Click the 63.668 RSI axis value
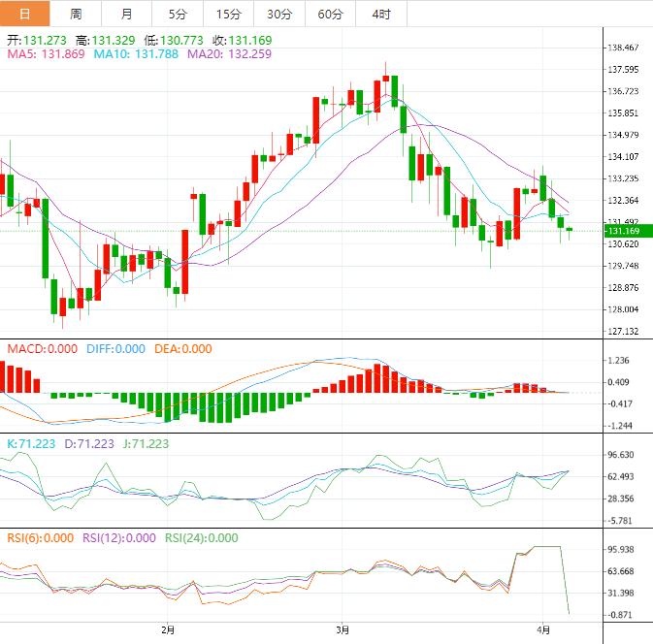This screenshot has width=653, height=644. pos(621,571)
